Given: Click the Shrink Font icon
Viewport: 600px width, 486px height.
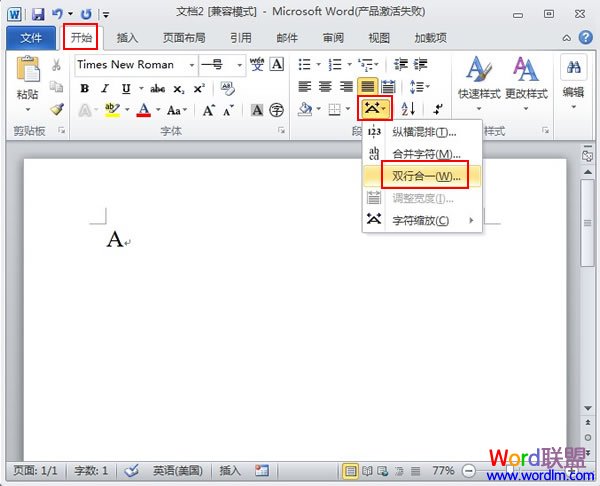Looking at the screenshot, I should click(x=228, y=111).
